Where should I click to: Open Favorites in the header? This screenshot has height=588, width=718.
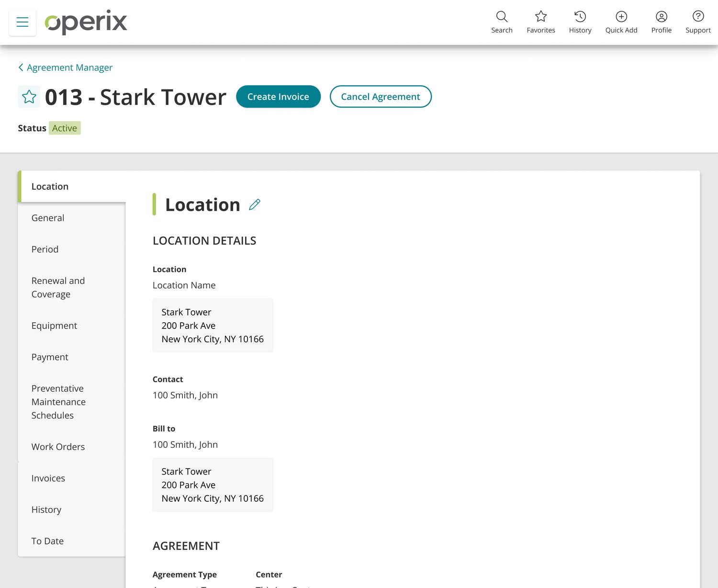pos(541,22)
